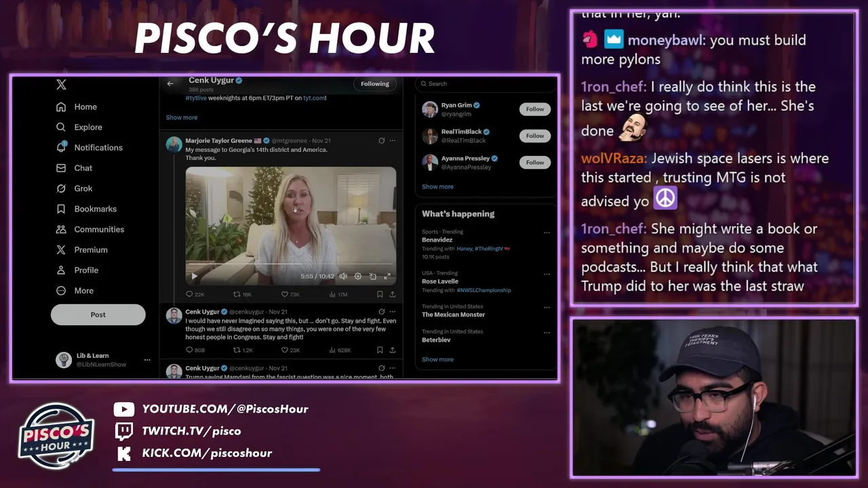The height and width of the screenshot is (488, 868).
Task: Mute the video with the speaker icon
Action: pos(343,276)
